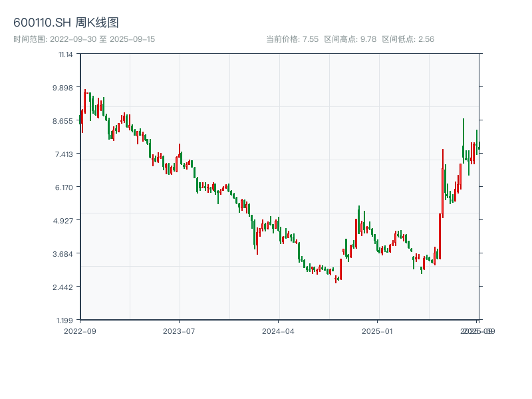Click the overlapping 2025-09 x-axis date label
The image size is (532, 399).
478,331
